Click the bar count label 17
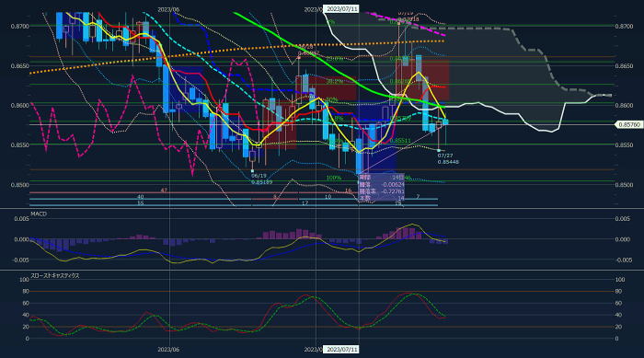The width and height of the screenshot is (644, 358). [x=305, y=203]
